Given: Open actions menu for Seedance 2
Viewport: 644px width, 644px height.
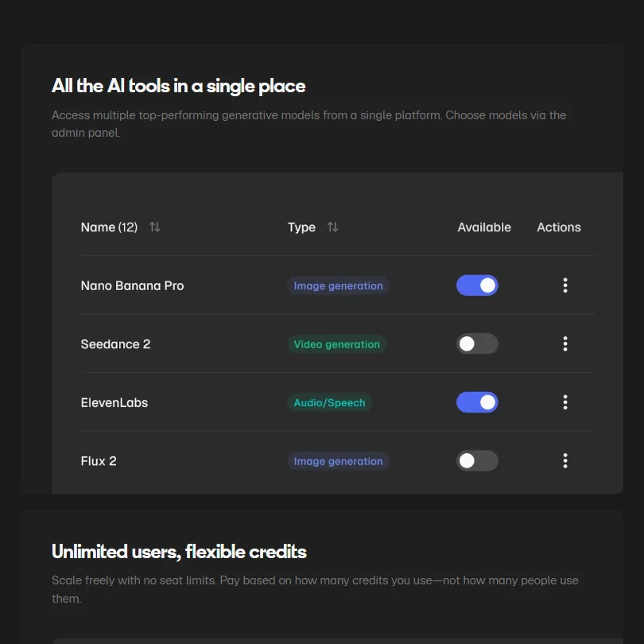Looking at the screenshot, I should tap(565, 343).
